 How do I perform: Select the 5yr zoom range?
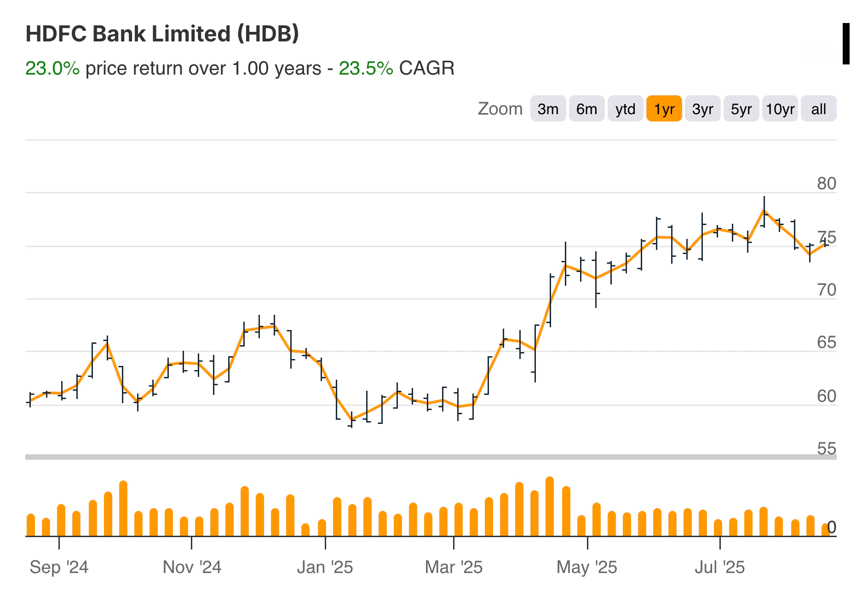(741, 109)
